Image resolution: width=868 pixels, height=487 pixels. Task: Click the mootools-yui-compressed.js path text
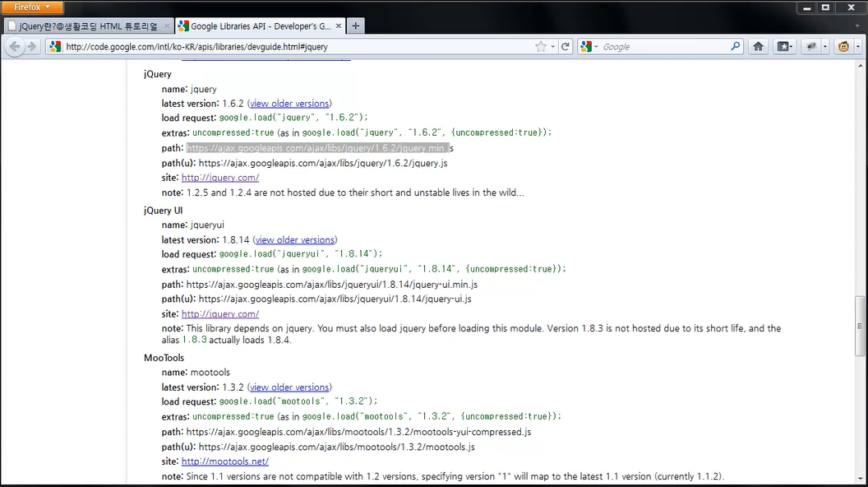coord(358,432)
